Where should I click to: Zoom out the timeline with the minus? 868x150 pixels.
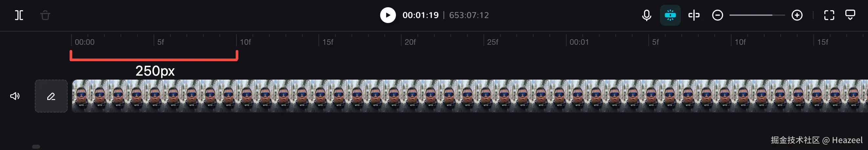pyautogui.click(x=717, y=15)
